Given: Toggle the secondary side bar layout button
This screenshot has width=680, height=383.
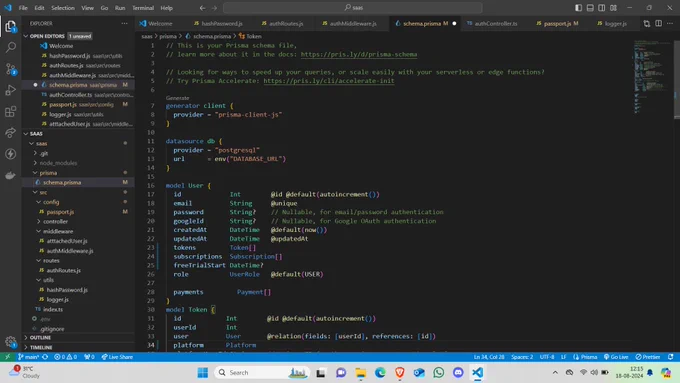Looking at the screenshot, I should 602,8.
